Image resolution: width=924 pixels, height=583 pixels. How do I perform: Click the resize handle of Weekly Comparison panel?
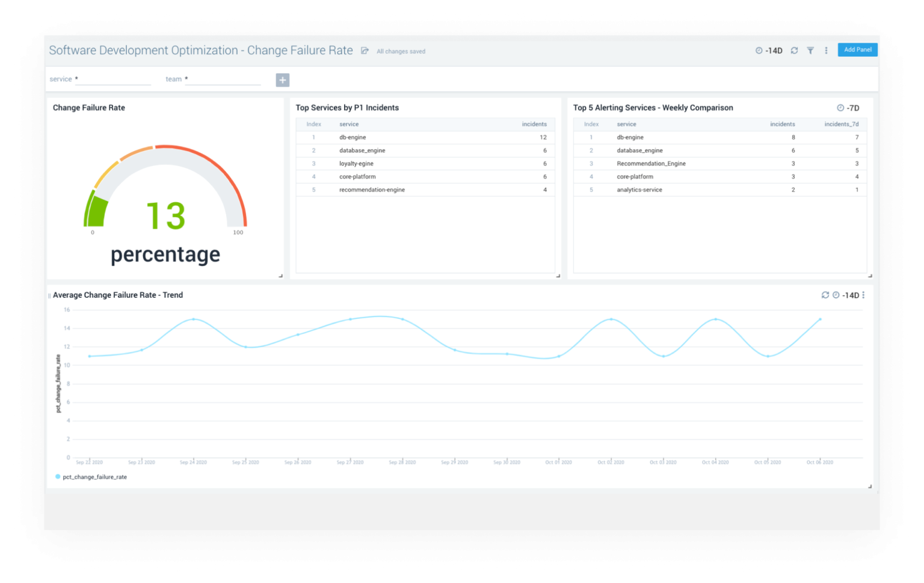[x=870, y=276]
